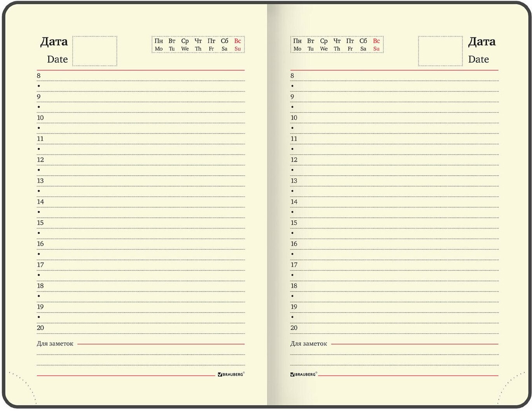532x411 pixels.
Task: Select Сб (Sa) on the left page
Action: pyautogui.click(x=224, y=45)
